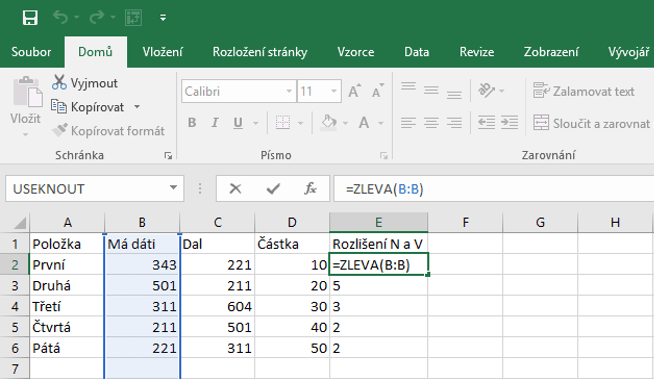Open Schránka group dialog launcher
654x379 pixels.
[x=168, y=156]
